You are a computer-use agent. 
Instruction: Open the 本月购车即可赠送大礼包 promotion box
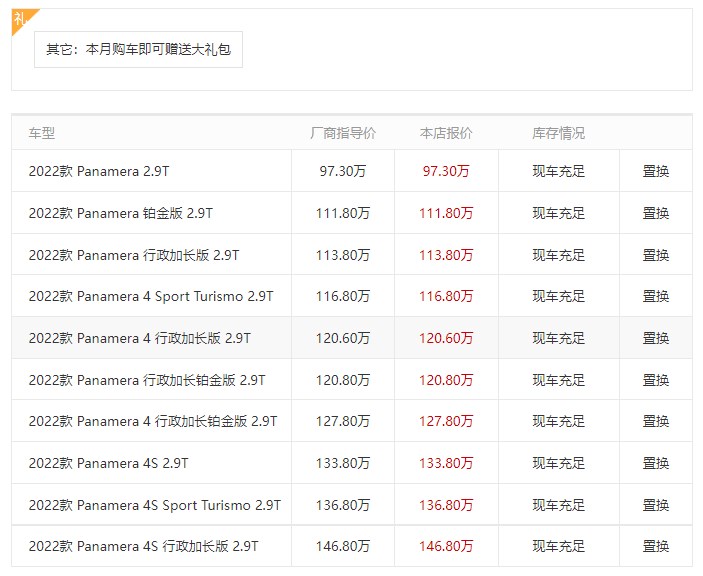(x=139, y=49)
